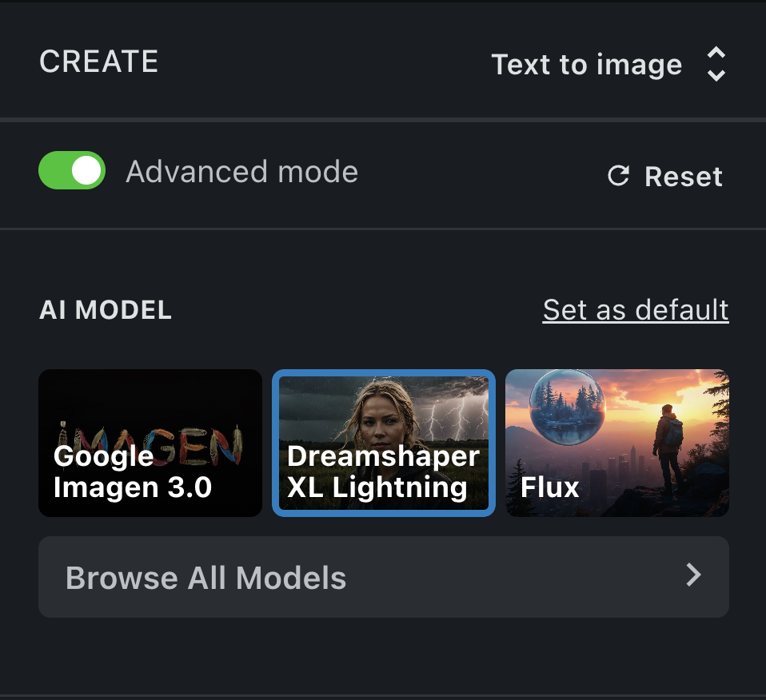The height and width of the screenshot is (700, 766).
Task: Click the glass sphere in the Flux thumbnail
Action: [x=568, y=407]
